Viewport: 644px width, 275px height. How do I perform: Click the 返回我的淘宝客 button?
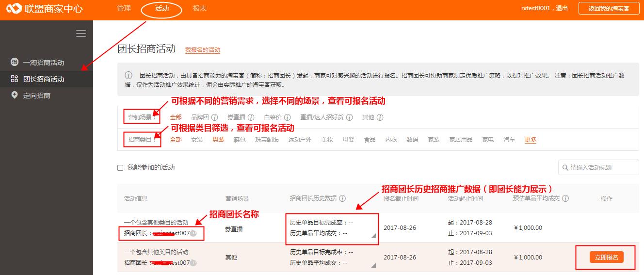pos(609,9)
